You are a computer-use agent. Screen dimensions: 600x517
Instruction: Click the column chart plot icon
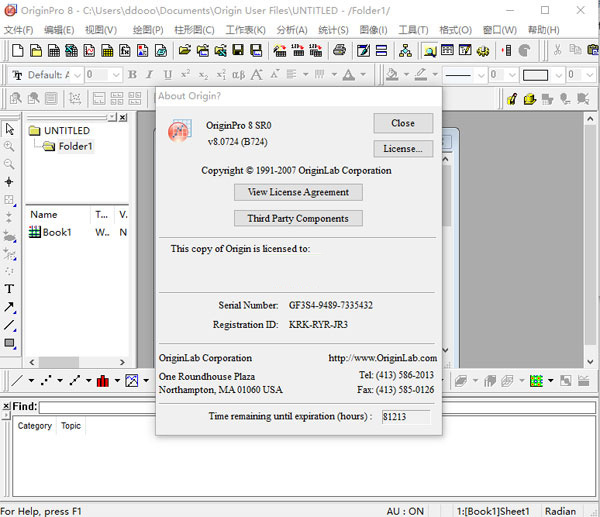(x=103, y=381)
